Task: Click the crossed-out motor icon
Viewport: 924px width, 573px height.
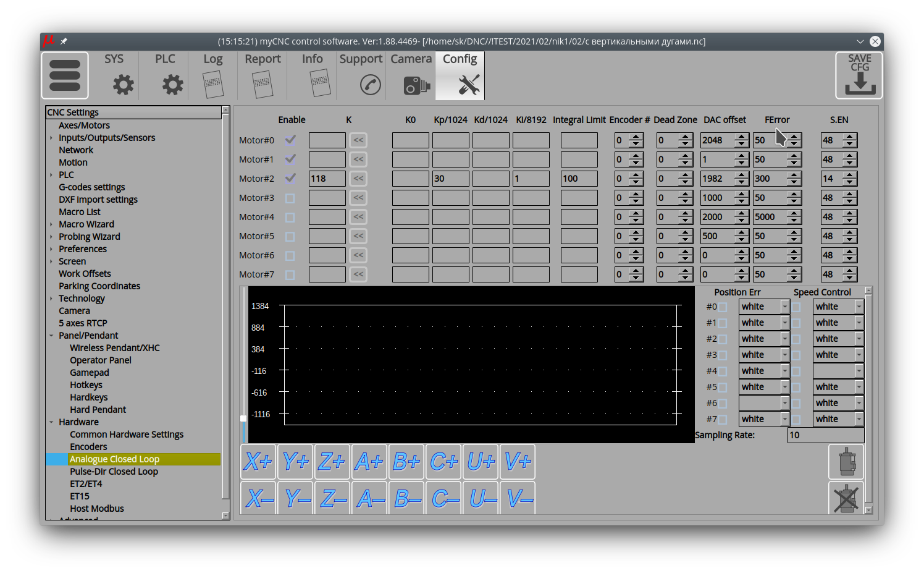Action: tap(846, 498)
